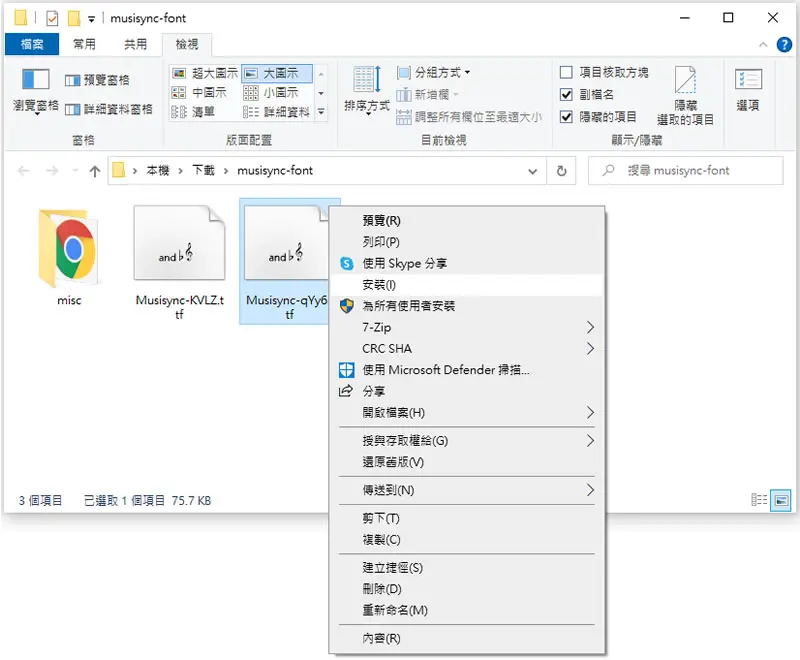Click the 選項 options icon

tap(748, 80)
